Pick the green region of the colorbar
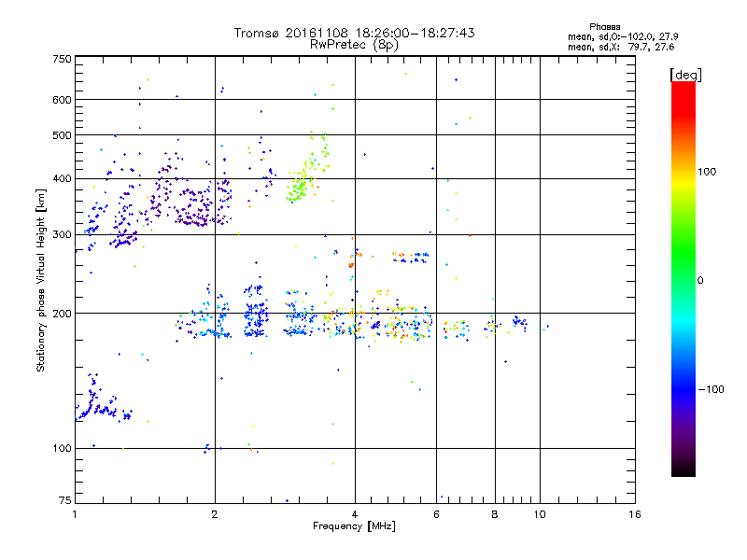Image resolution: width=747 pixels, height=560 pixels. click(x=684, y=252)
